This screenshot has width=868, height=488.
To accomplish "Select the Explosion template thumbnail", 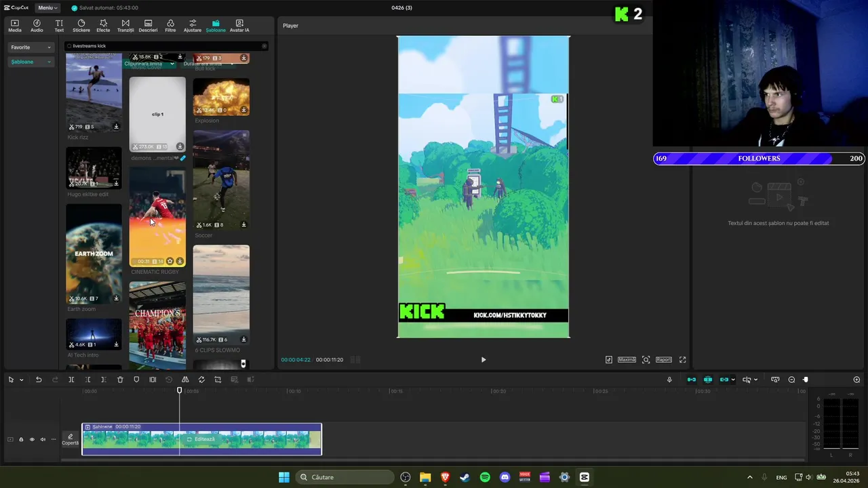I will [x=221, y=97].
